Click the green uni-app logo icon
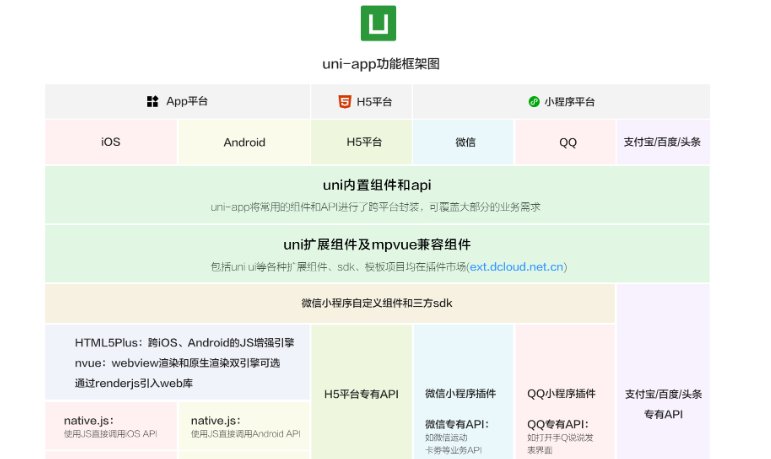Viewport: 771px width, 459px height. point(378,23)
